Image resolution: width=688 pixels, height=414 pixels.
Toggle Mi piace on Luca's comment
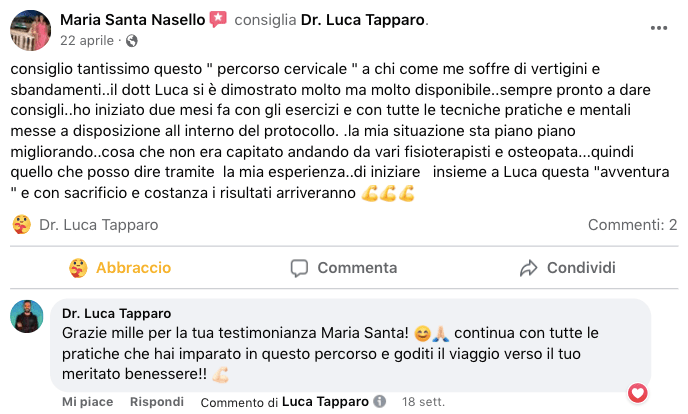pos(86,402)
